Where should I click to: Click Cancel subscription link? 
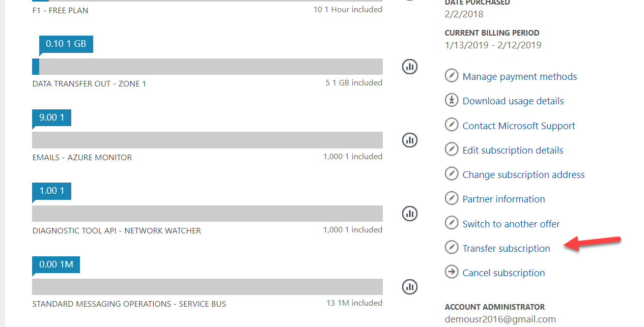[x=503, y=273]
